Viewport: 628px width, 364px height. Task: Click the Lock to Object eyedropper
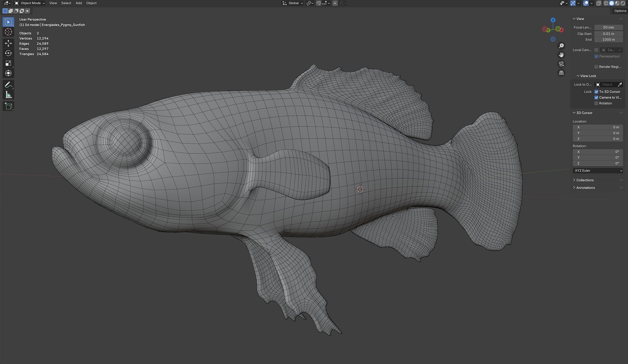[x=620, y=85]
